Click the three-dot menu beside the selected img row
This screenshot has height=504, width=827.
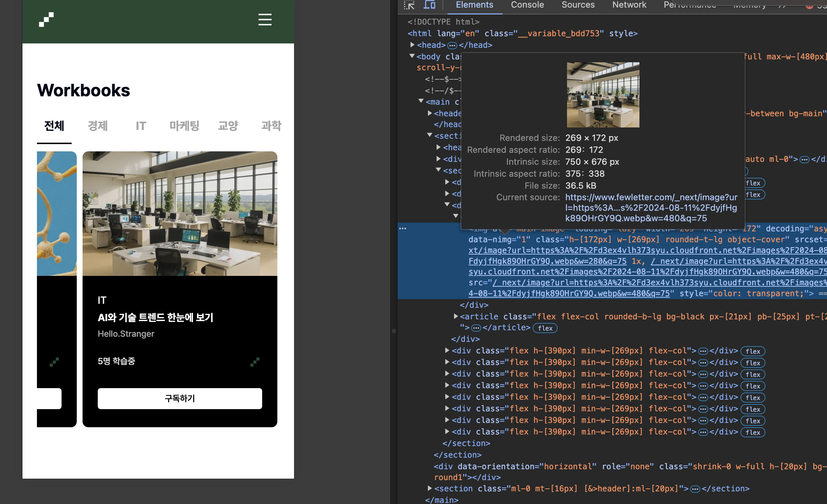[x=403, y=228]
